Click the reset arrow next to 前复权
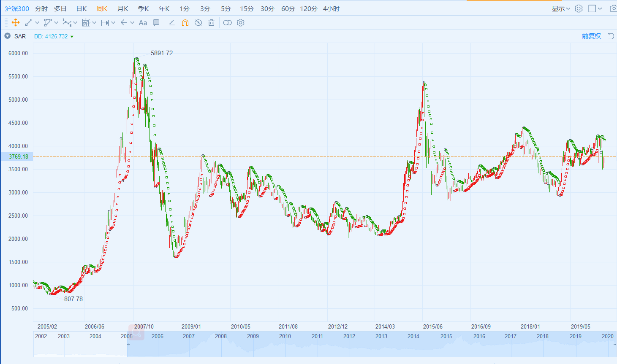 (x=611, y=36)
